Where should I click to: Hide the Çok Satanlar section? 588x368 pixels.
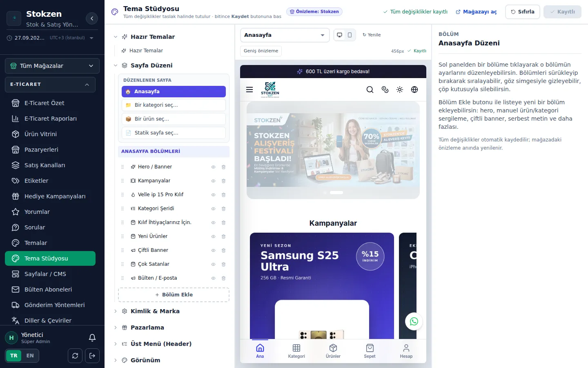click(x=213, y=264)
